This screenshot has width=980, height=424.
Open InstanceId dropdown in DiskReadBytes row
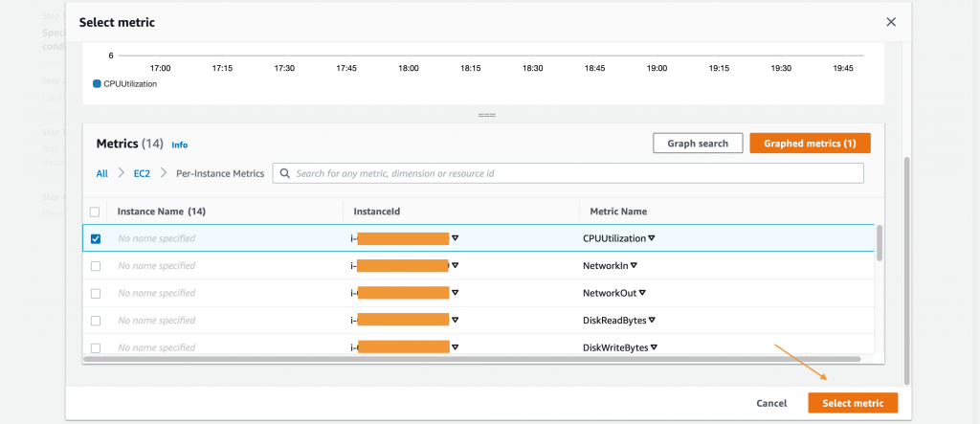click(x=456, y=321)
